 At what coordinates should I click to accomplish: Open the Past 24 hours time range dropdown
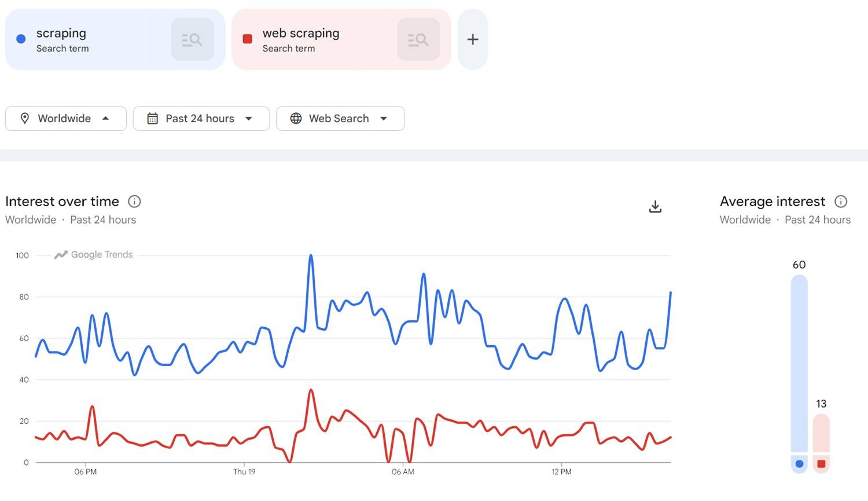click(201, 118)
